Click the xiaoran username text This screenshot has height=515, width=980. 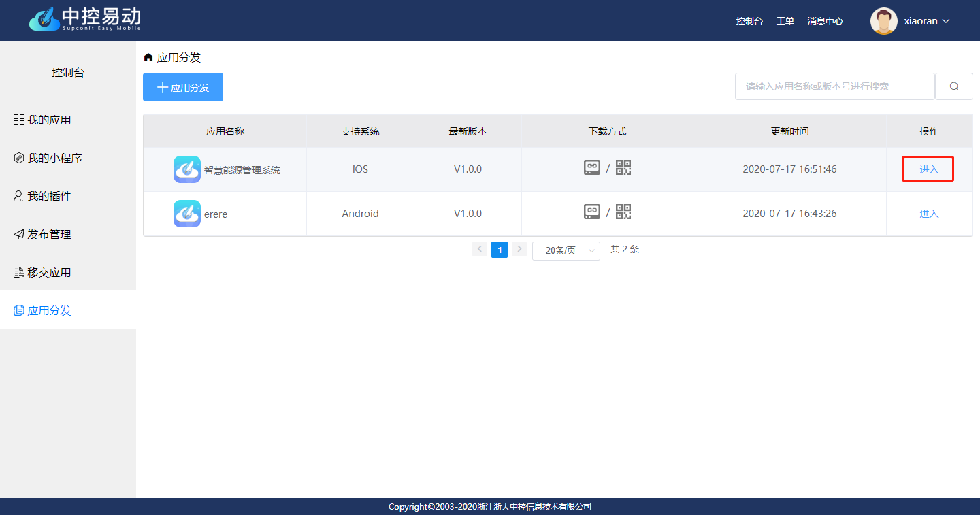[x=921, y=21]
